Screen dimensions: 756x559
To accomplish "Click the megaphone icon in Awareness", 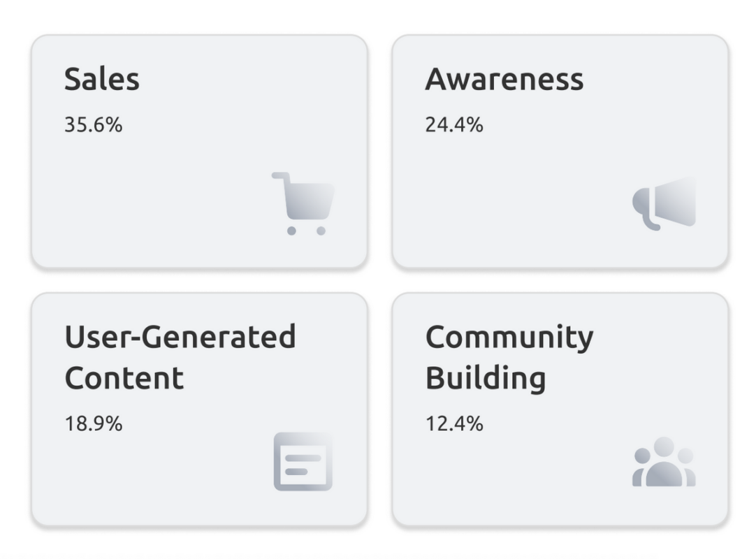I will click(x=664, y=203).
